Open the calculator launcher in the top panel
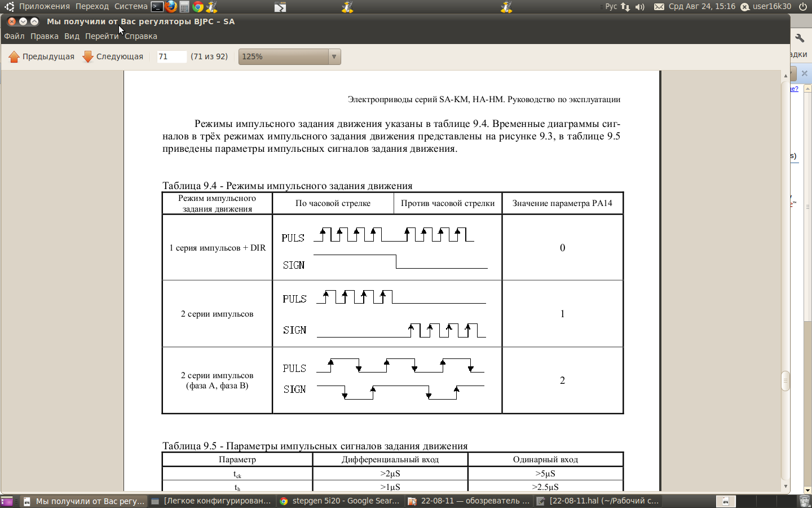Viewport: 812px width, 508px height. click(x=184, y=7)
